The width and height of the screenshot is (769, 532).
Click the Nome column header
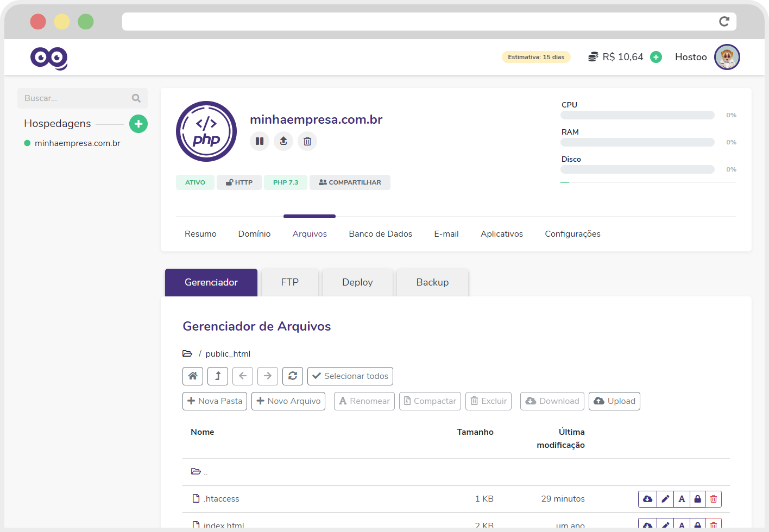click(x=203, y=432)
